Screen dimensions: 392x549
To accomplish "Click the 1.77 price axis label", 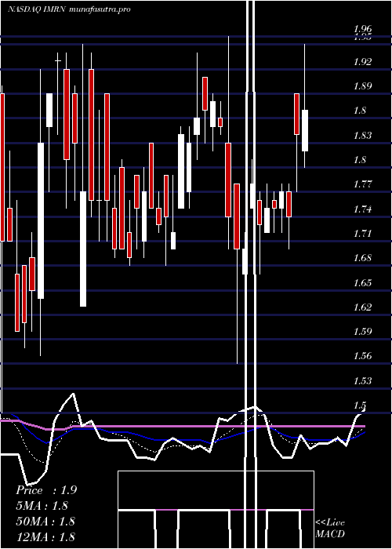I will click(362, 184).
